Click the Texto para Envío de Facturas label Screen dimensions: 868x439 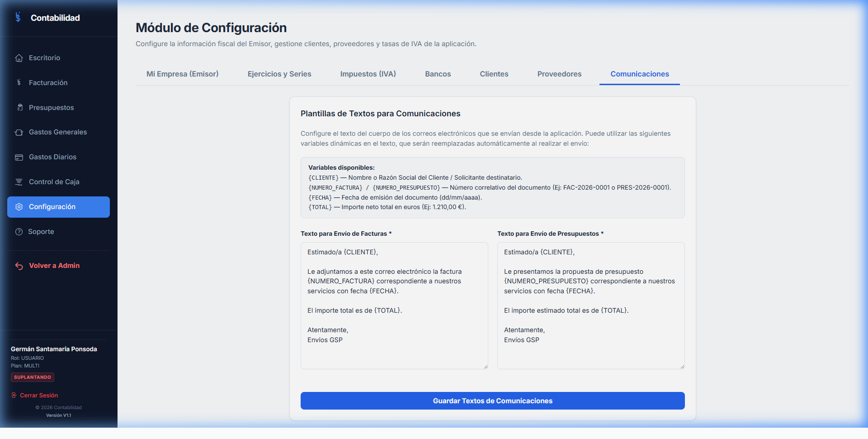[x=346, y=234]
